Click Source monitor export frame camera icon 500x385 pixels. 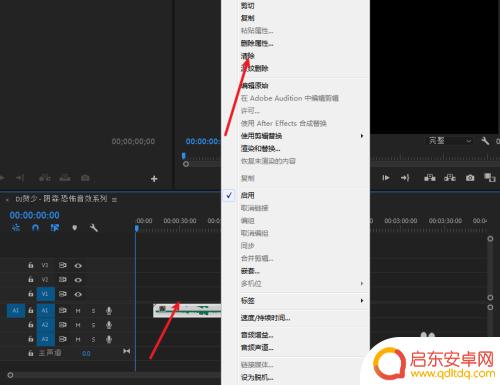[85, 178]
